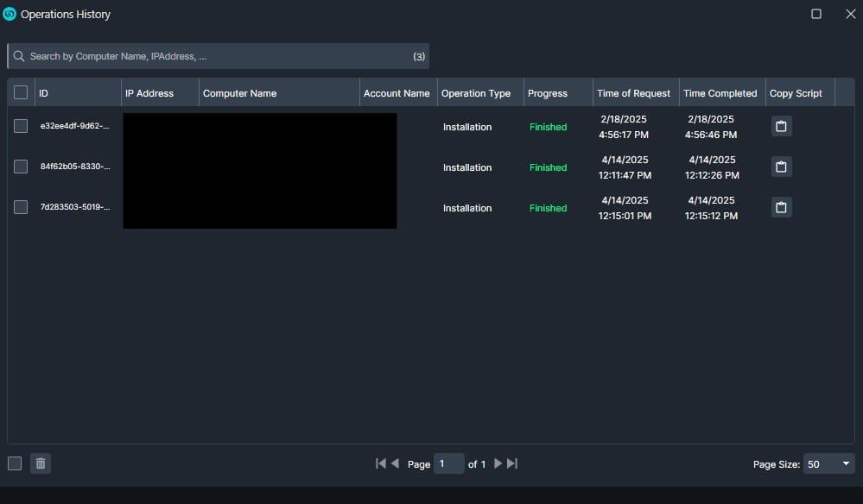This screenshot has height=504, width=863.
Task: Click the trash delete icon
Action: [40, 463]
